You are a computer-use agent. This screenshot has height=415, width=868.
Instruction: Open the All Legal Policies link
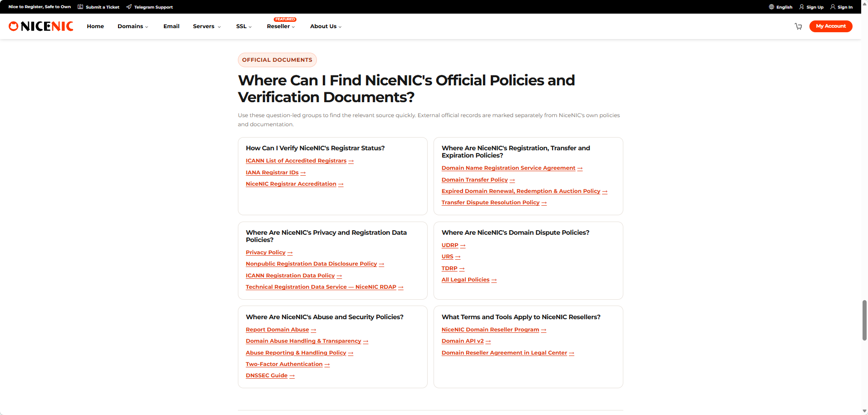[x=469, y=280]
